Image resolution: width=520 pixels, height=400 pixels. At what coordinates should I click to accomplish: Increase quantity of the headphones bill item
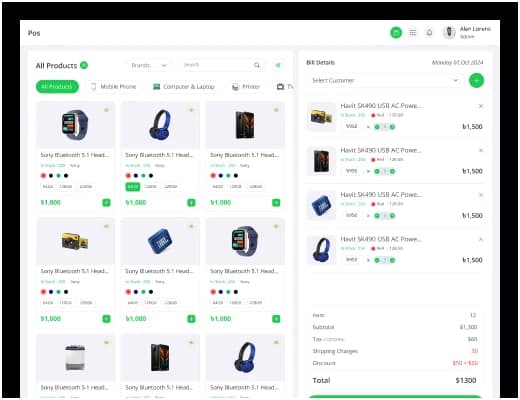[392, 260]
